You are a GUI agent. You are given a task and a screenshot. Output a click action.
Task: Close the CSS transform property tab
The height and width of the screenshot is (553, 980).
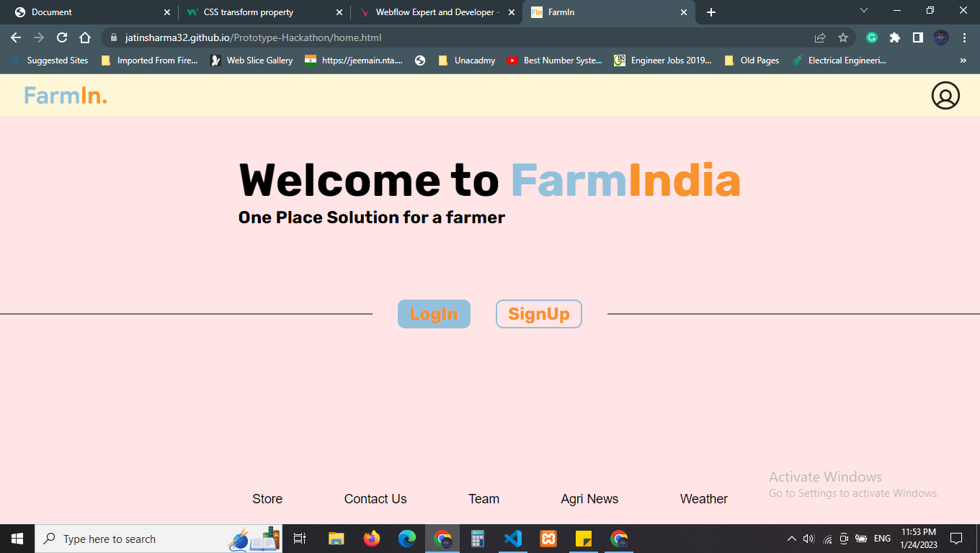pos(339,12)
